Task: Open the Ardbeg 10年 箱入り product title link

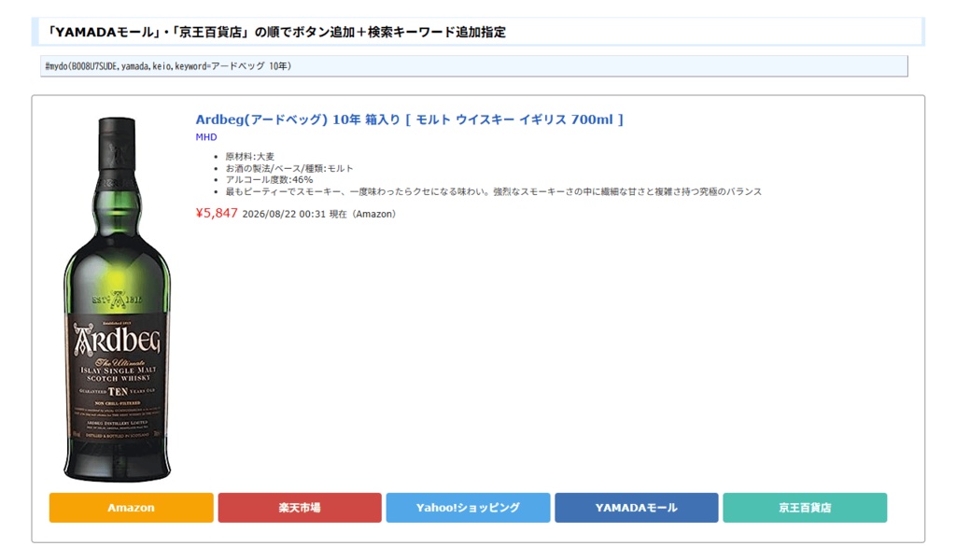Action: click(409, 119)
